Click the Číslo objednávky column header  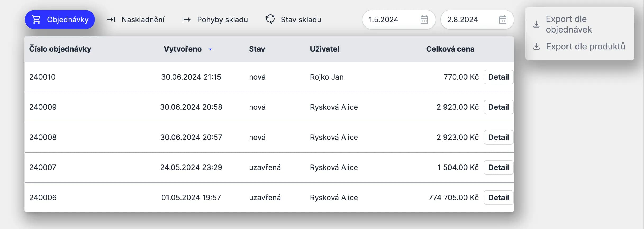point(60,49)
